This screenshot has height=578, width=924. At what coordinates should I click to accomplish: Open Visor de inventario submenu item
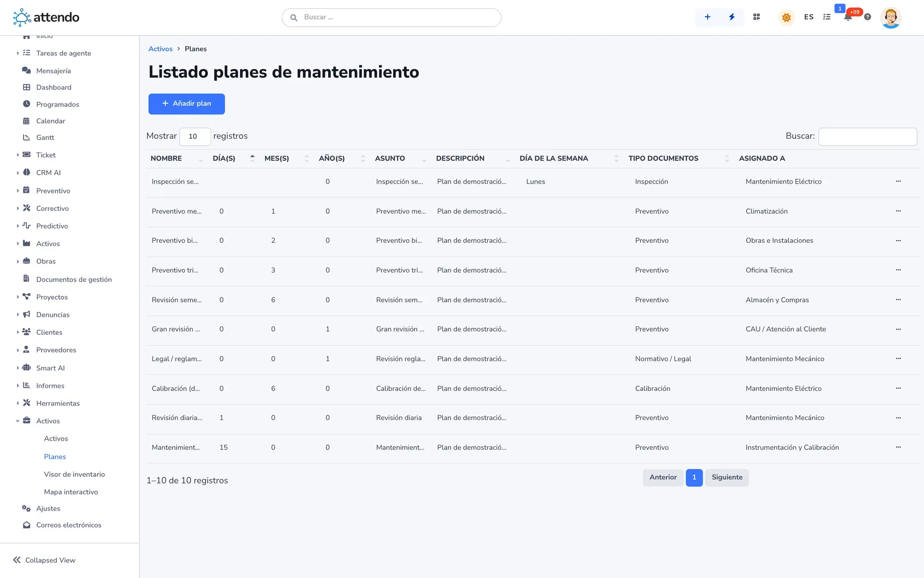point(74,474)
